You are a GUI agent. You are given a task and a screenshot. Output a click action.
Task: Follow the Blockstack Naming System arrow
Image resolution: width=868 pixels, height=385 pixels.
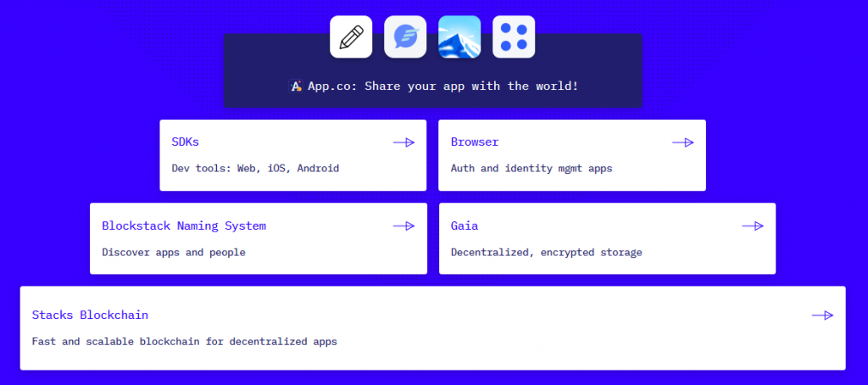[403, 226]
